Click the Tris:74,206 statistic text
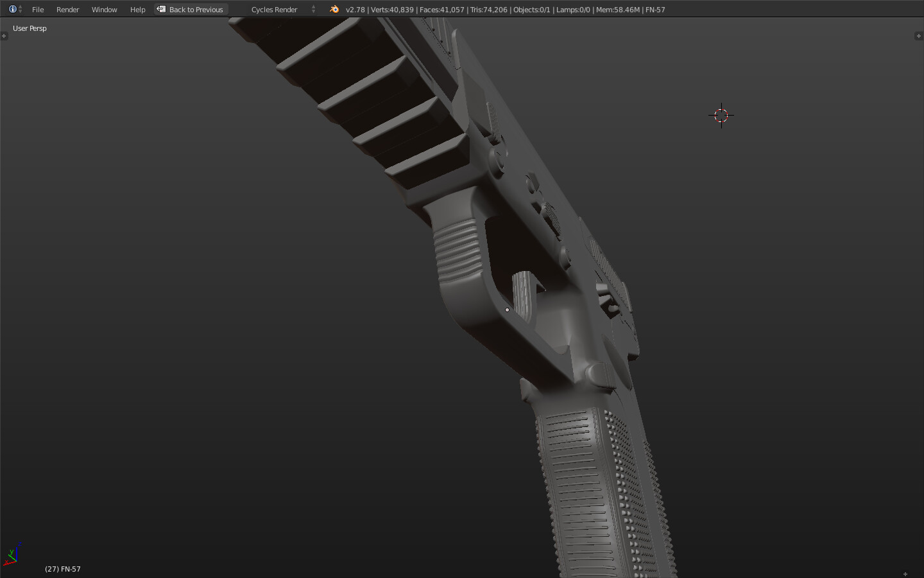 [488, 10]
